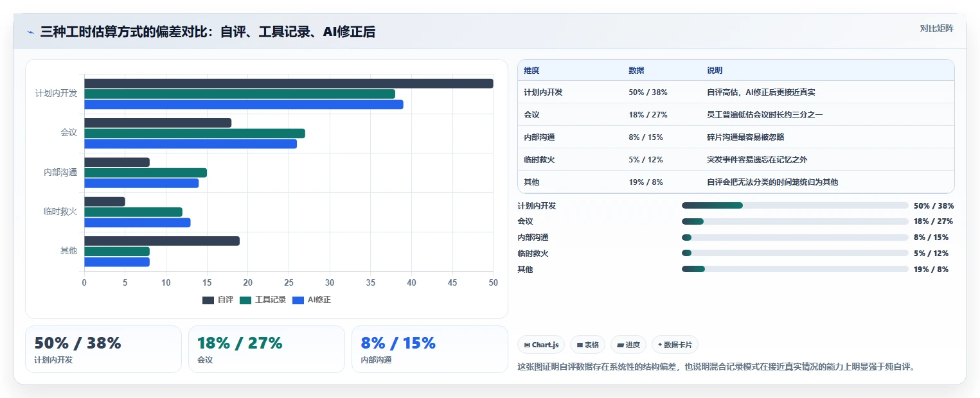Click table cell 突发事件容易遗忘在记忆之外

point(757,160)
